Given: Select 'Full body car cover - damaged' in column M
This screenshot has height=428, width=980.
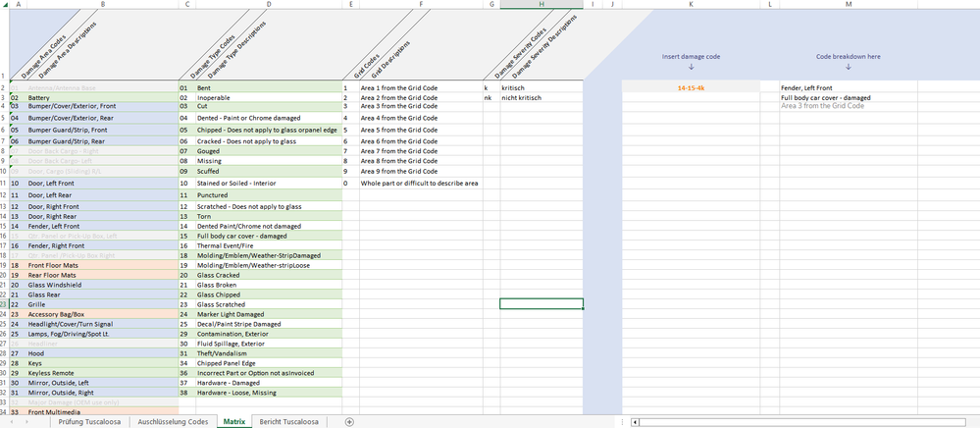Looking at the screenshot, I should click(x=849, y=97).
